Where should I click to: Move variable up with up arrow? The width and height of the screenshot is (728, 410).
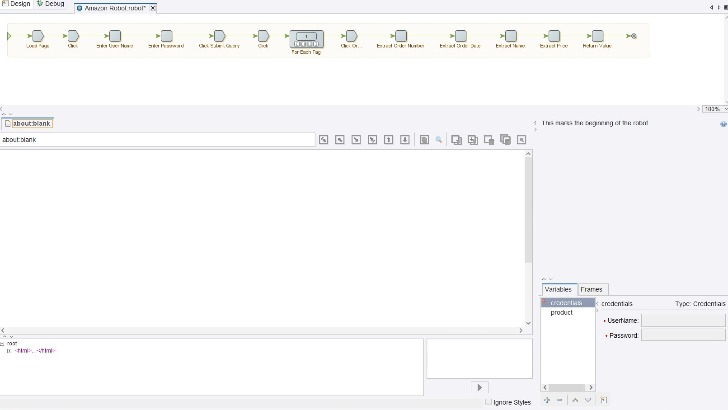coord(575,400)
